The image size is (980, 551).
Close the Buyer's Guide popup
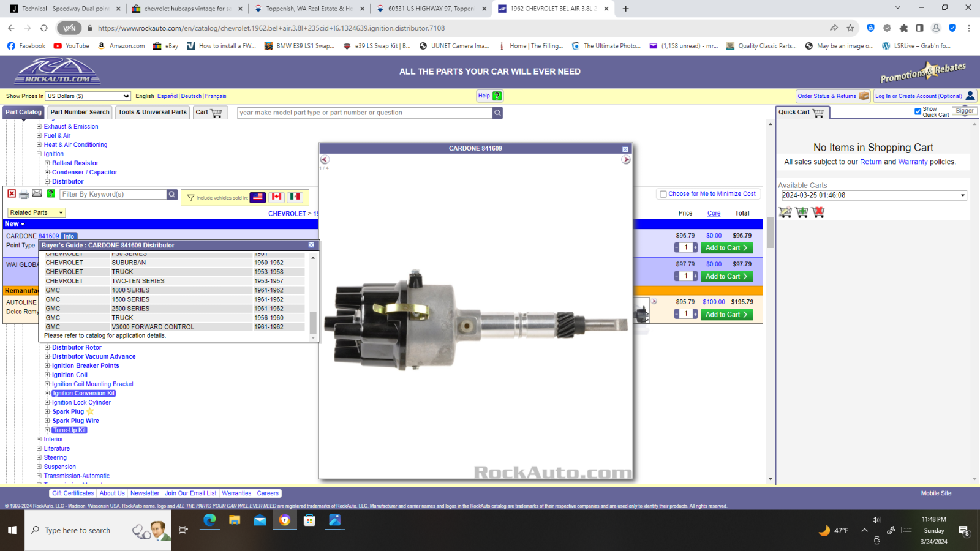point(311,245)
